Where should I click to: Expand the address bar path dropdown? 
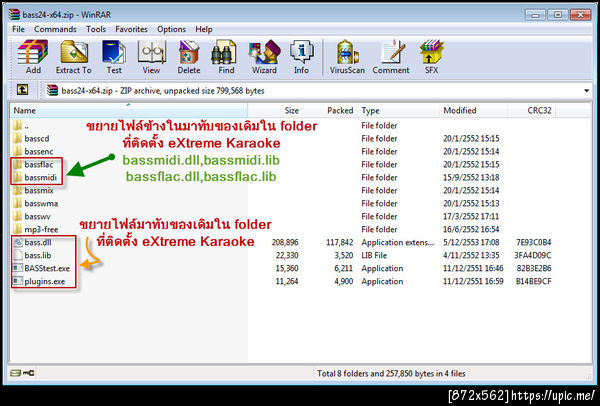tap(586, 91)
